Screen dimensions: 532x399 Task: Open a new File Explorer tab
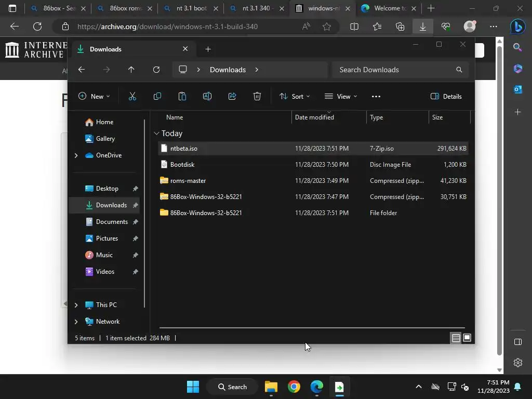coord(208,49)
